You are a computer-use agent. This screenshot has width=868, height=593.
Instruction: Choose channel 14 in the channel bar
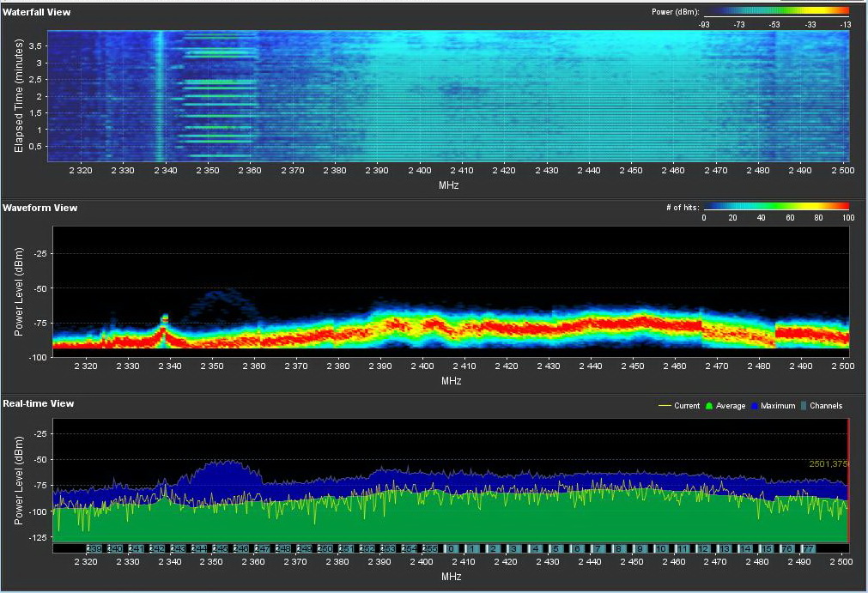tap(746, 548)
